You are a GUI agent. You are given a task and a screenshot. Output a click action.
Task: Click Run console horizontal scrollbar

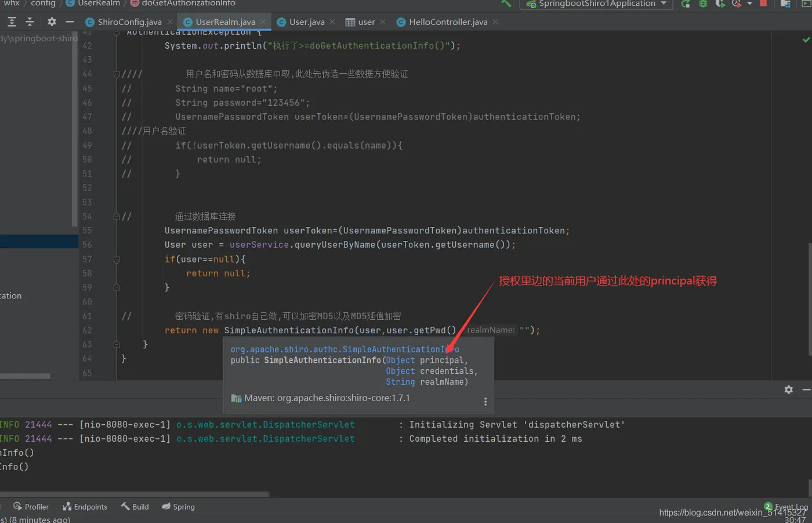click(x=134, y=495)
